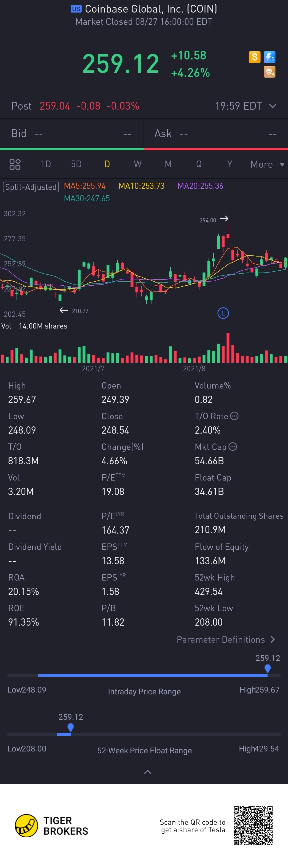This screenshot has height=868, width=288.
Task: Scan the Tesla share QR code
Action: pyautogui.click(x=253, y=825)
